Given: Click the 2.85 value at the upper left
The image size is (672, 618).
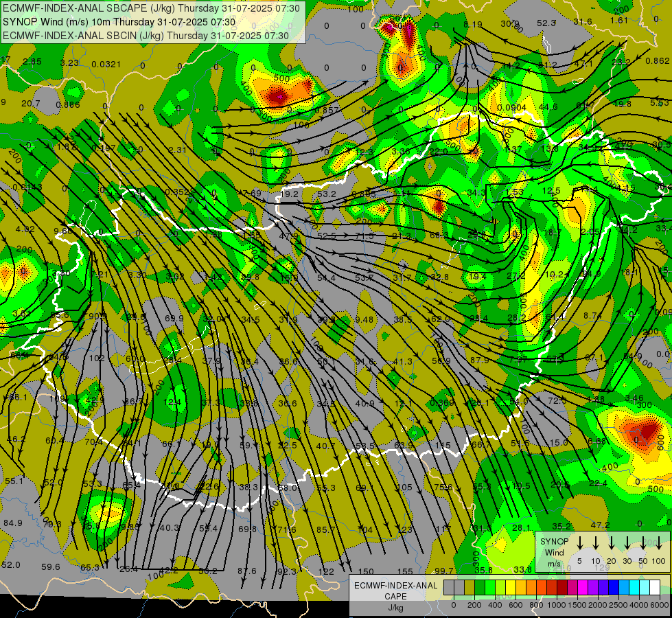Looking at the screenshot, I should point(32,61).
